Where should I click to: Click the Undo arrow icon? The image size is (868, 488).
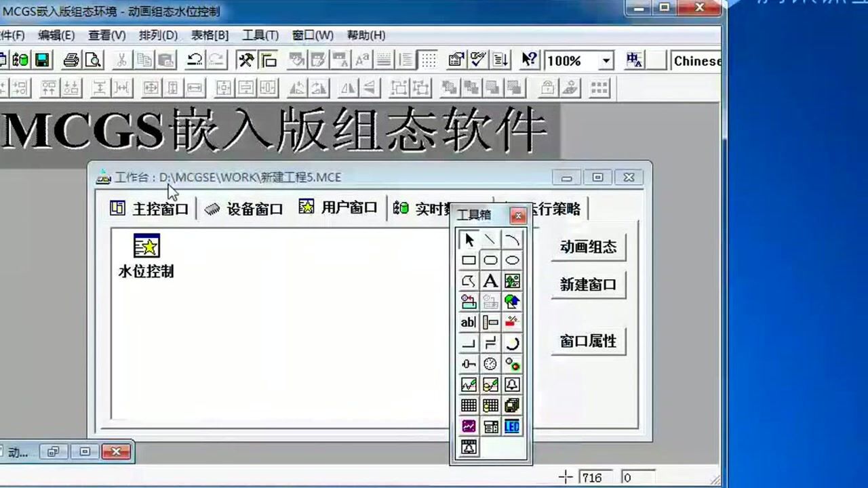pos(195,60)
